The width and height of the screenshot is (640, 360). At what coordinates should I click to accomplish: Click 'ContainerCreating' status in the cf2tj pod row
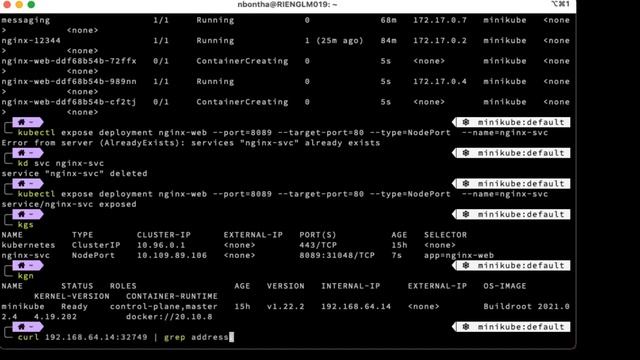click(x=242, y=102)
